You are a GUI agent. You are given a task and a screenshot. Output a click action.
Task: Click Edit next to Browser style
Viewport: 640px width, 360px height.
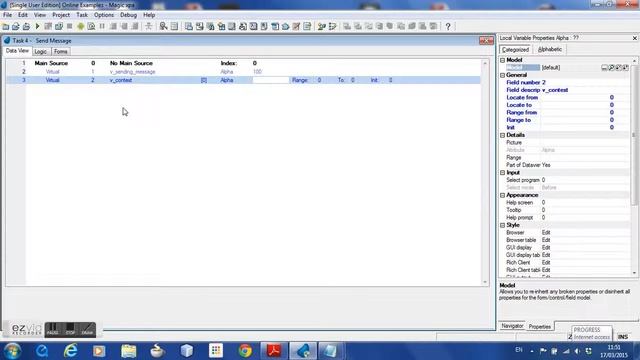coord(546,233)
